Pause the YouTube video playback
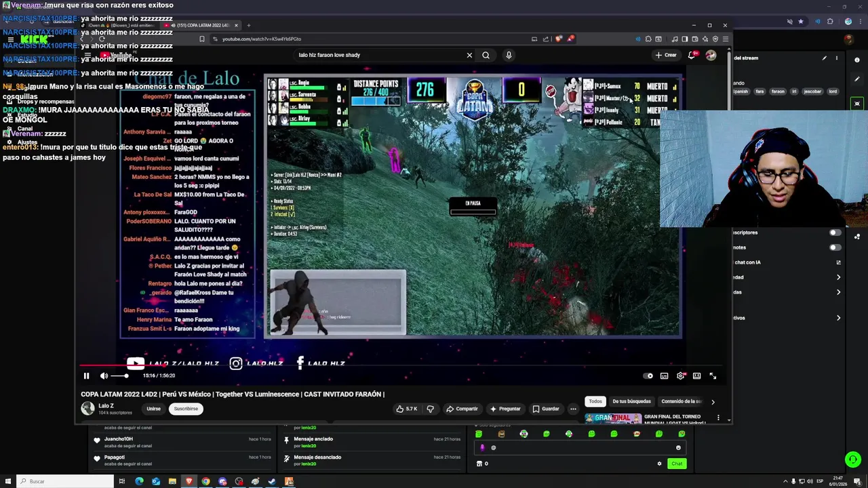 coord(86,375)
